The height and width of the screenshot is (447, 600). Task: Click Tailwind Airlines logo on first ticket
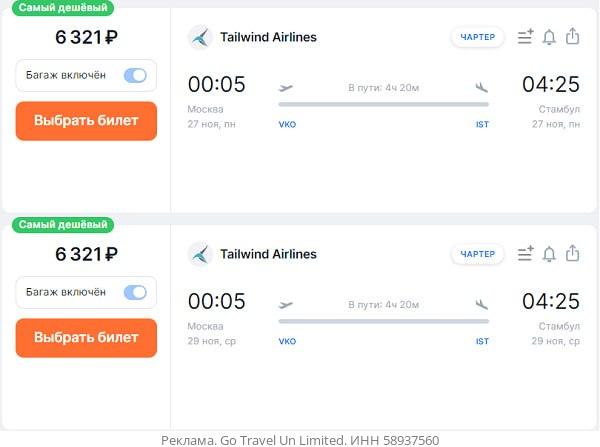[200, 37]
